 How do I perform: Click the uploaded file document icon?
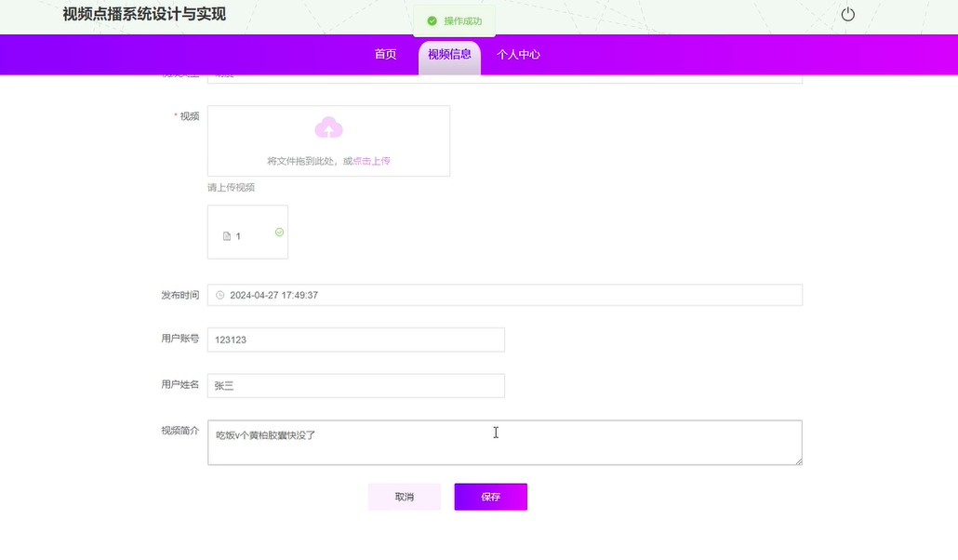(x=227, y=236)
